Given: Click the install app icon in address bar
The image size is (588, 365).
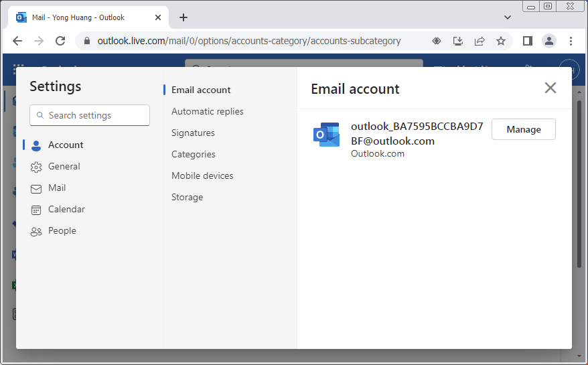Looking at the screenshot, I should pos(458,41).
